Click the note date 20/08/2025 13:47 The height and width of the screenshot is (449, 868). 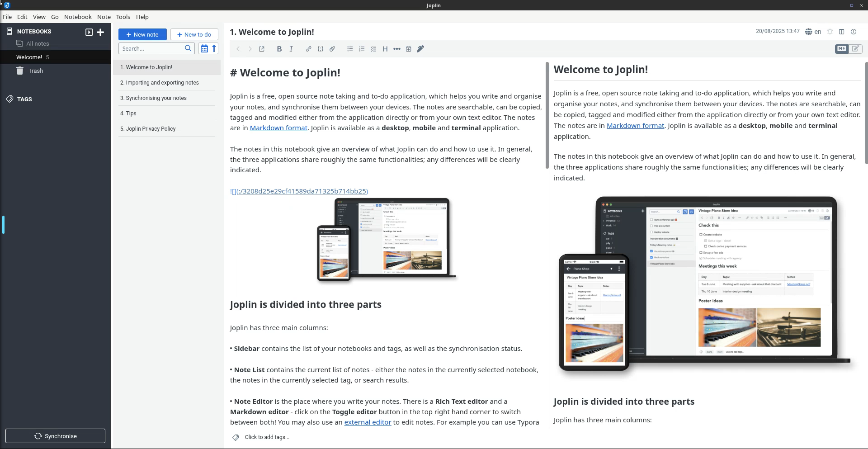[x=778, y=31]
